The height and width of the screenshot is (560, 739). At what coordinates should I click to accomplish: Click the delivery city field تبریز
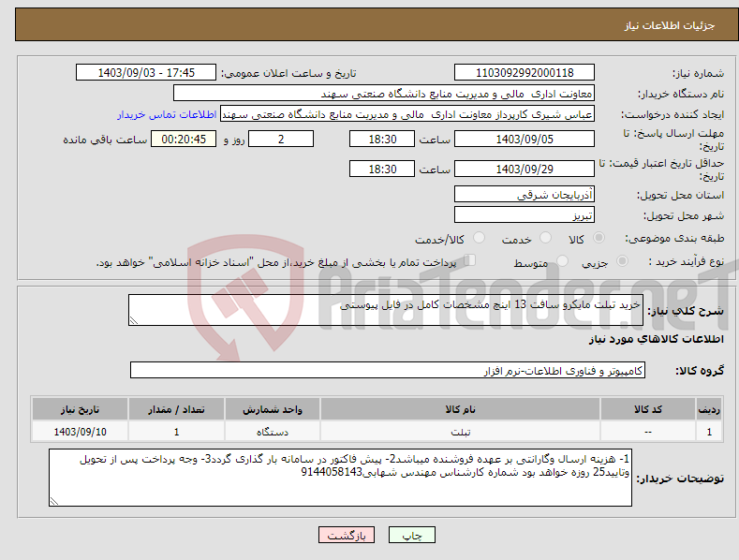[525, 215]
